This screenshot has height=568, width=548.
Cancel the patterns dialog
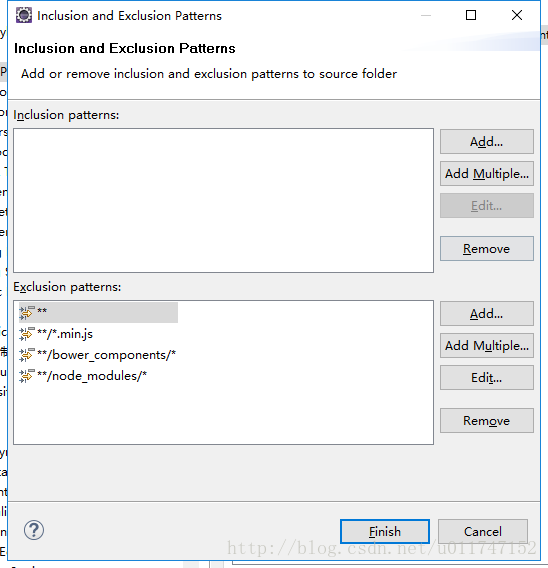pos(483,531)
